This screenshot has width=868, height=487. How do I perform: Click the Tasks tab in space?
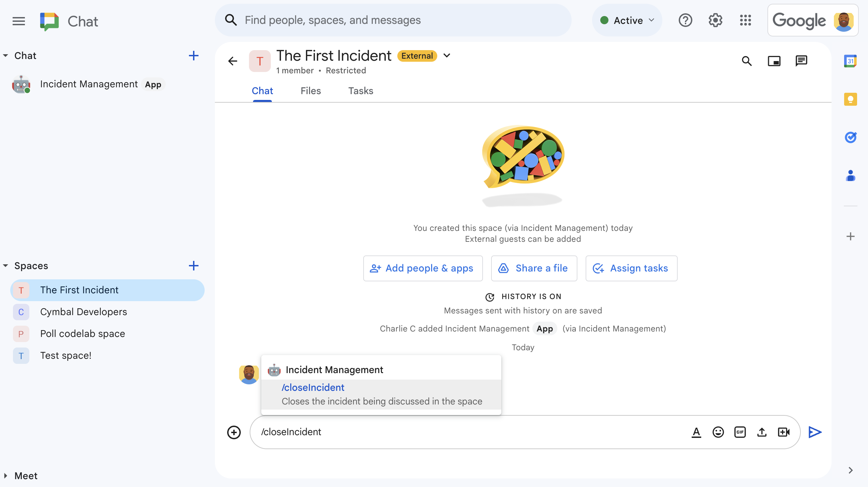coord(361,91)
